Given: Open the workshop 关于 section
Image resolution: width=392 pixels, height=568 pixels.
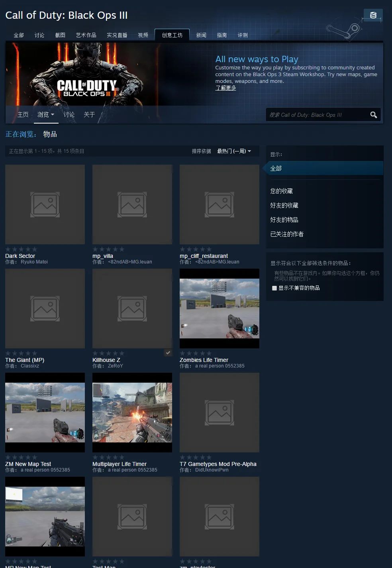Looking at the screenshot, I should pos(89,114).
